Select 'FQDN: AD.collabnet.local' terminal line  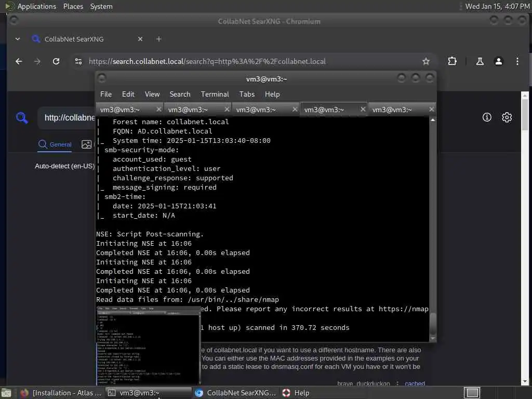163,131
